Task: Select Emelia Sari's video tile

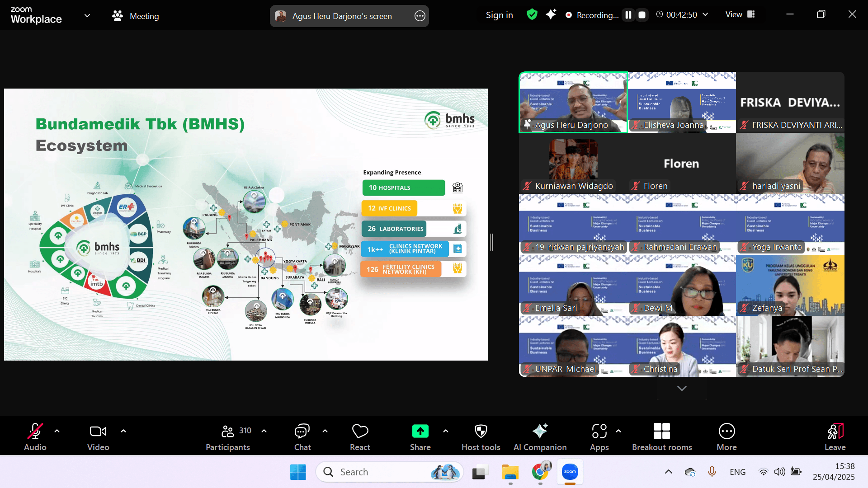Action: pos(573,286)
